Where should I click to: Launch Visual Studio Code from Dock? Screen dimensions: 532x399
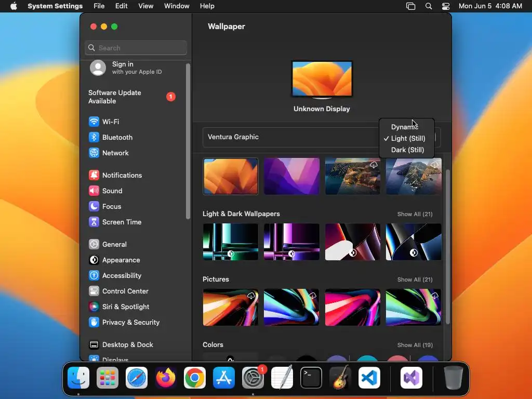click(369, 378)
